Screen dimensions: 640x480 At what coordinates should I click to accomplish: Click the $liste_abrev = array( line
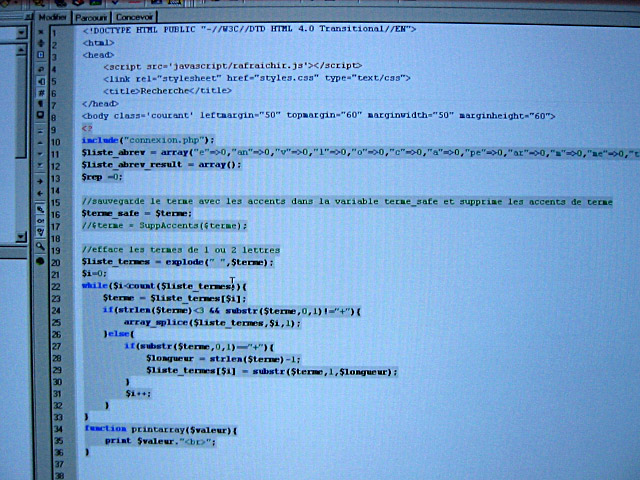pos(360,153)
